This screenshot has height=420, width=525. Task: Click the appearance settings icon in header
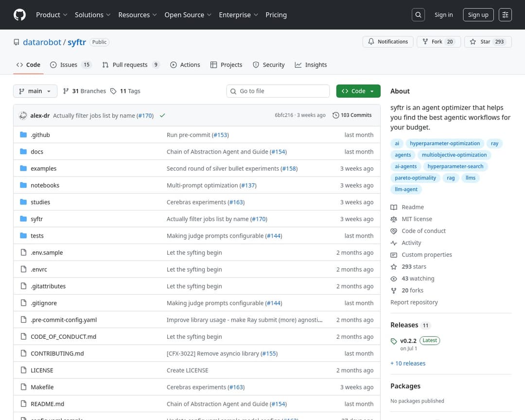tap(505, 15)
